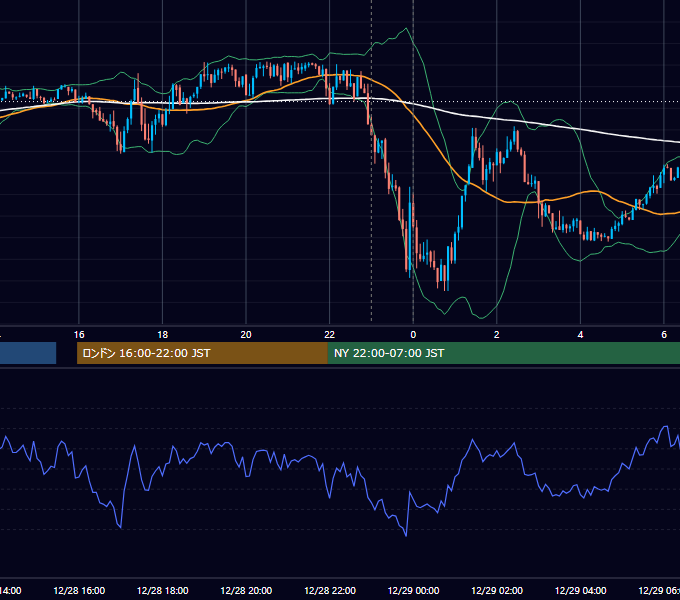This screenshot has height=600, width=680.
Task: Click the NY 22:00-07:00 JST session bar
Action: [x=503, y=353]
